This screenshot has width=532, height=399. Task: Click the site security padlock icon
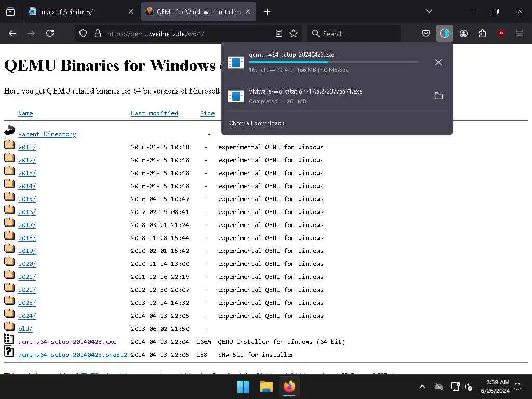[x=98, y=34]
